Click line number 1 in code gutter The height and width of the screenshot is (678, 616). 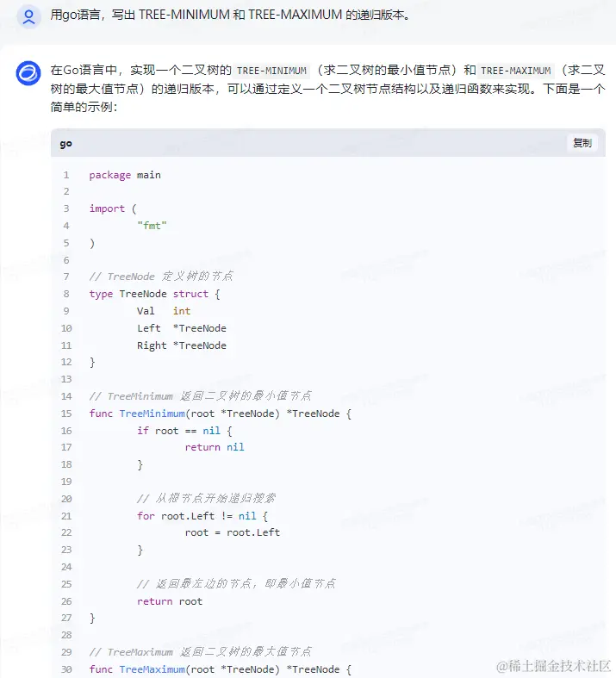(x=66, y=175)
